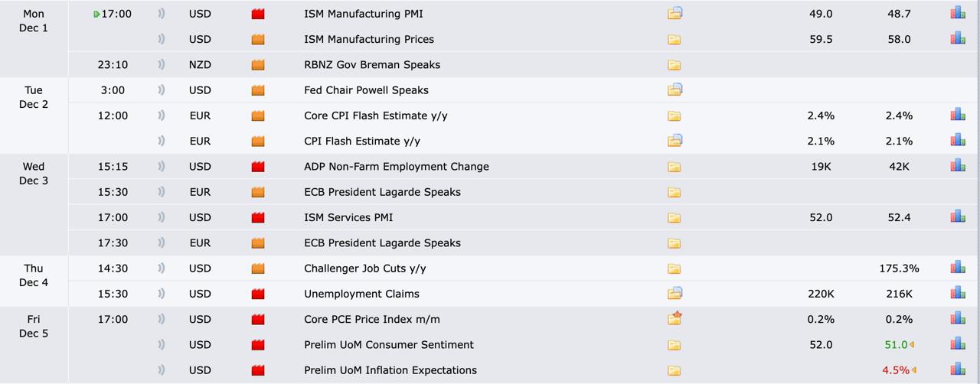
Task: Open details folder for CPI Flash Estimate y/y
Action: tap(675, 141)
